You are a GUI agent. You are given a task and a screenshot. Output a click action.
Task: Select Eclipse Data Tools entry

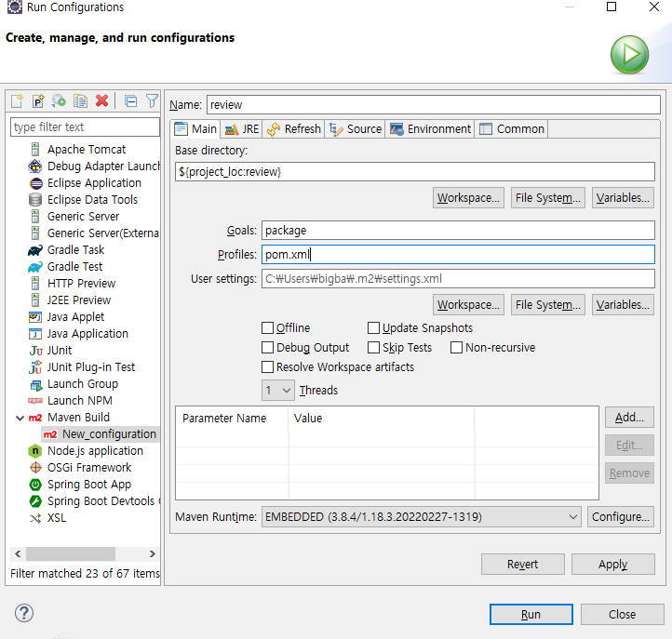(x=84, y=200)
